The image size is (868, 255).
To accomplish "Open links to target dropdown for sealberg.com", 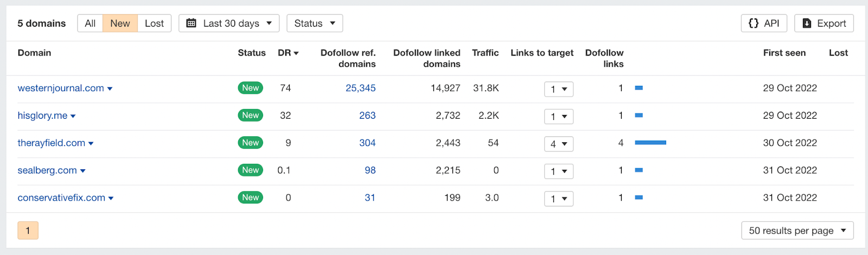I will pos(559,171).
